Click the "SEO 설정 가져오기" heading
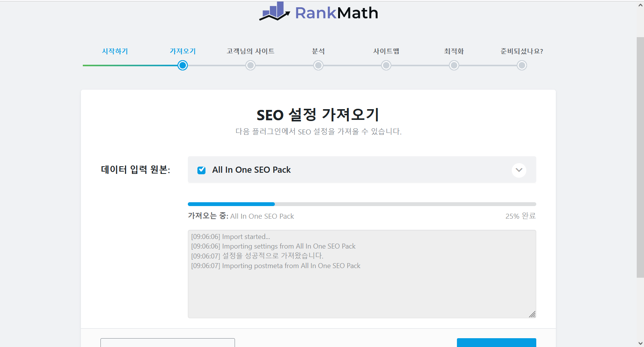The height and width of the screenshot is (347, 644). [318, 115]
